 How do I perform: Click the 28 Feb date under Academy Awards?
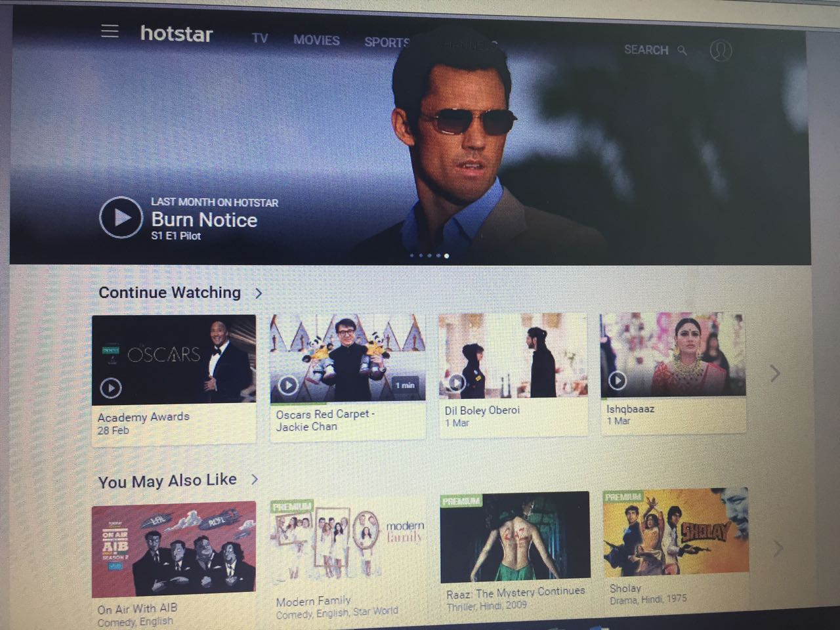(x=113, y=430)
